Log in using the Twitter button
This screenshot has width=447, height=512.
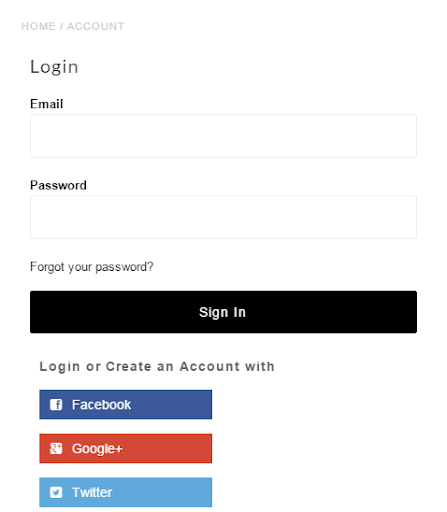pyautogui.click(x=126, y=492)
